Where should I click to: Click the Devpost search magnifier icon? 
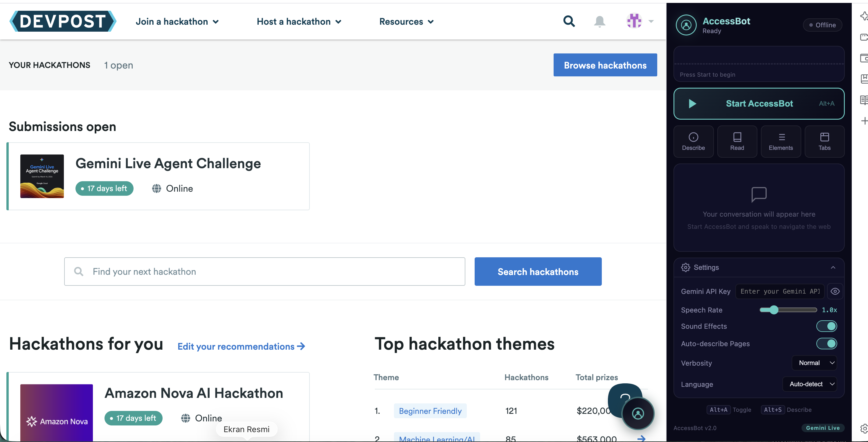(x=569, y=21)
